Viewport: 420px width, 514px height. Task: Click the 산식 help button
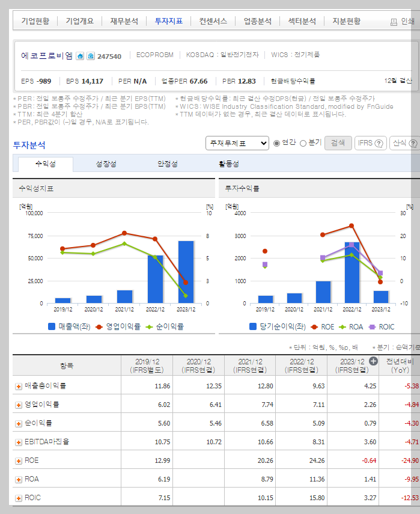(x=405, y=143)
